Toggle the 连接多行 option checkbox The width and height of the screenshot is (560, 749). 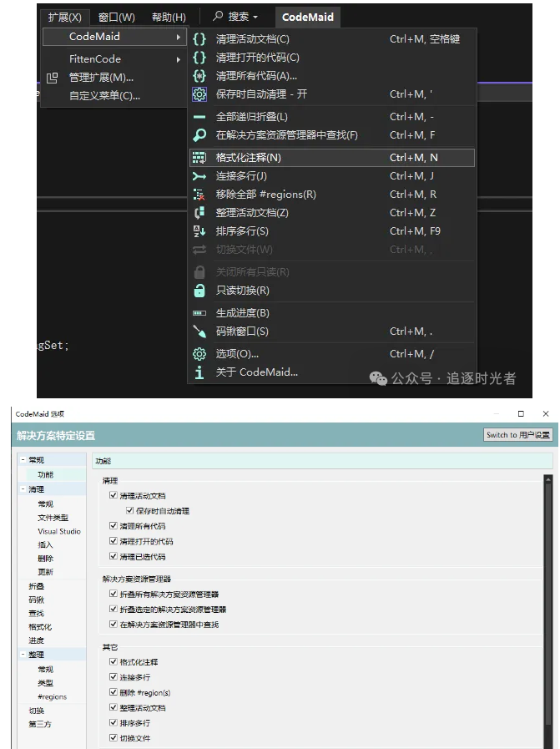pyautogui.click(x=114, y=677)
